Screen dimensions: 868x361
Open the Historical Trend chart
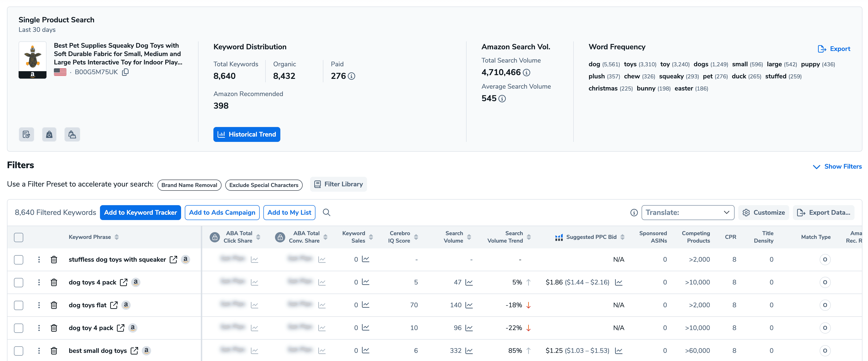(x=247, y=134)
